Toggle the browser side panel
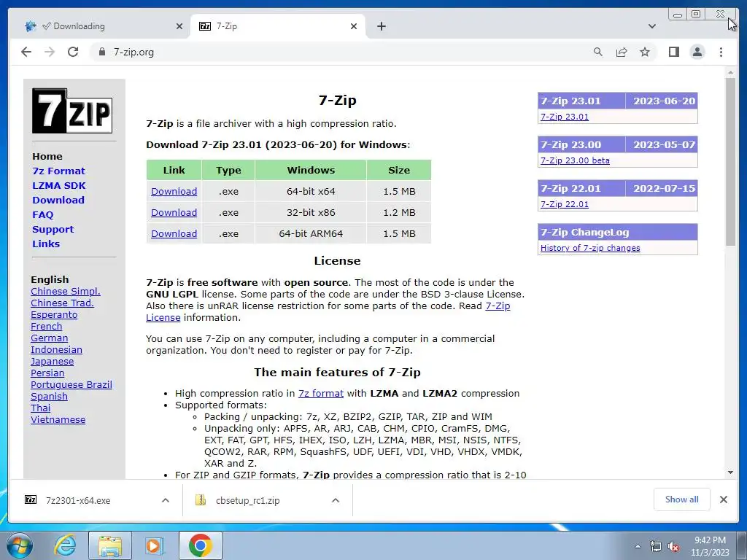This screenshot has height=560, width=747. click(673, 52)
